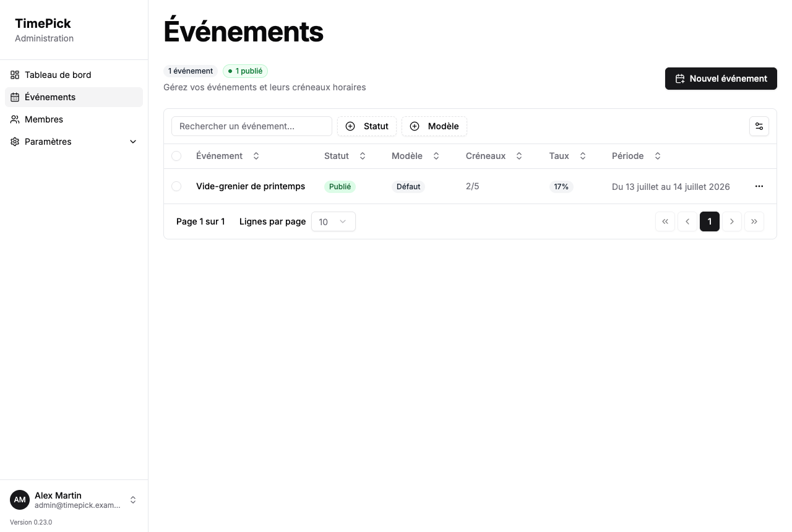Sort by Événement column arrows
Image resolution: width=792 pixels, height=532 pixels.
(x=256, y=156)
